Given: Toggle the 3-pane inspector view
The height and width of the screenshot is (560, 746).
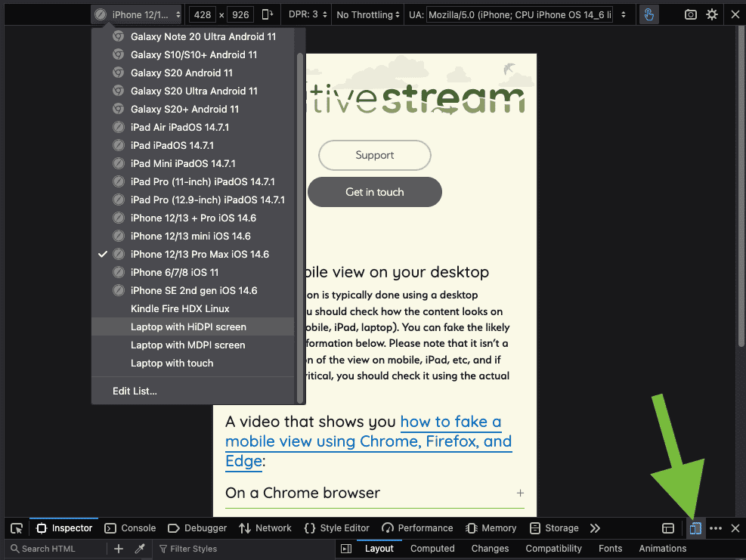Looking at the screenshot, I should (346, 549).
